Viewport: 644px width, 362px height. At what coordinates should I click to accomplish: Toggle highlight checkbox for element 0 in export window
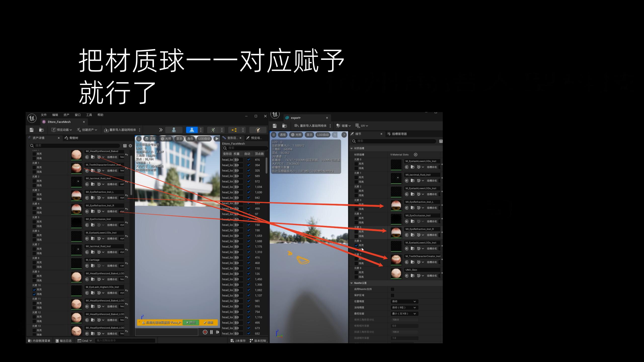tap(356, 164)
